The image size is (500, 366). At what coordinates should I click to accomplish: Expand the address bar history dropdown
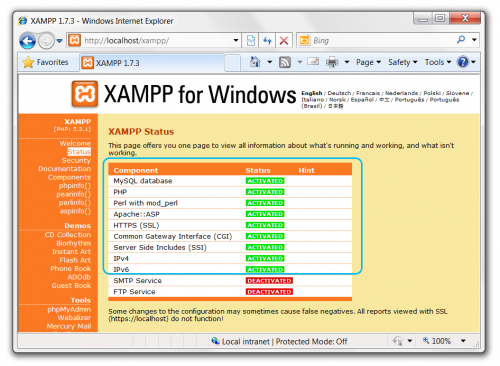click(236, 41)
